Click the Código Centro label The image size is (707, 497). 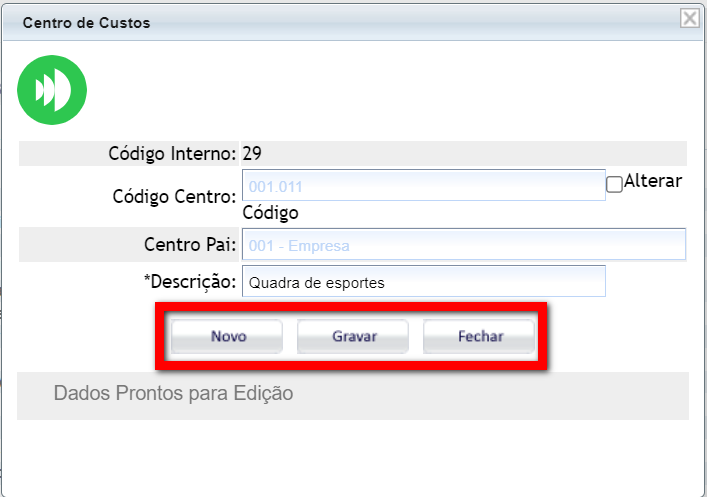coord(174,196)
